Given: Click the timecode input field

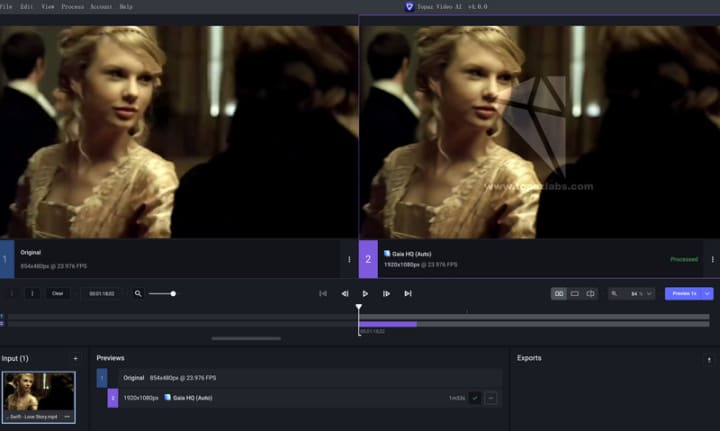Looking at the screenshot, I should 102,293.
